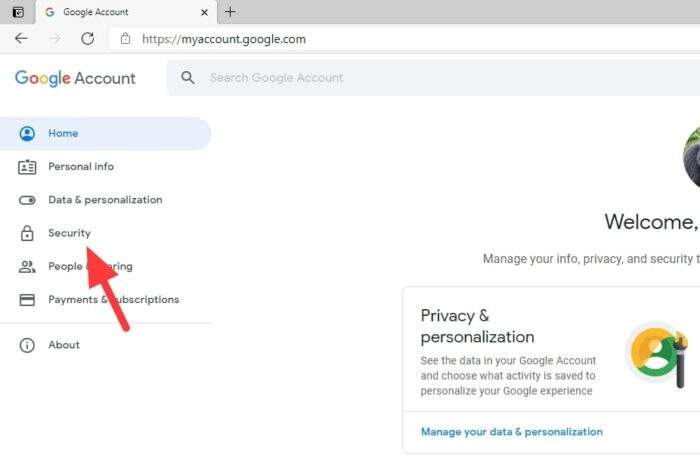Open a new browser tab
The width and height of the screenshot is (700, 458).
[x=230, y=12]
